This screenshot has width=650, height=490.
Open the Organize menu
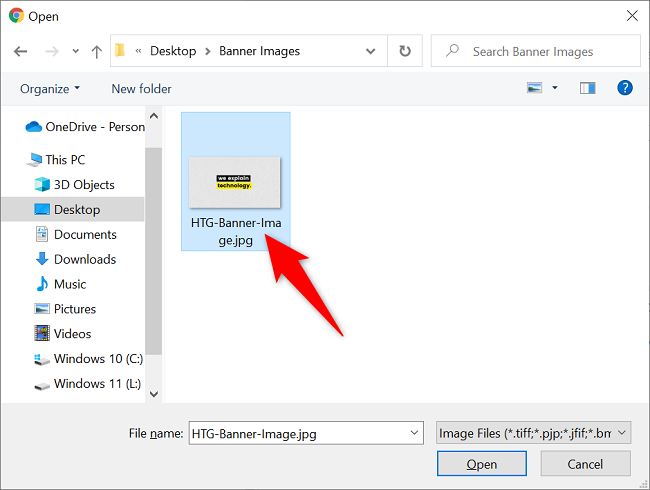point(50,89)
